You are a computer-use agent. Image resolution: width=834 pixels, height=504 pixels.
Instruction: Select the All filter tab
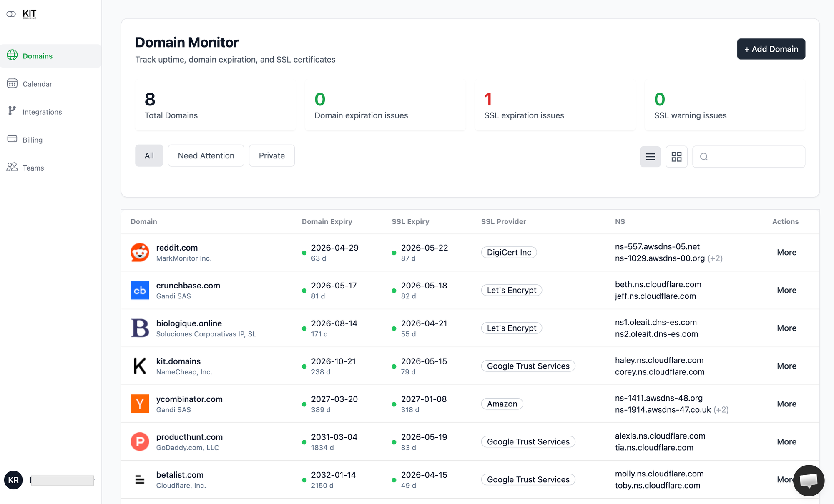(x=149, y=155)
